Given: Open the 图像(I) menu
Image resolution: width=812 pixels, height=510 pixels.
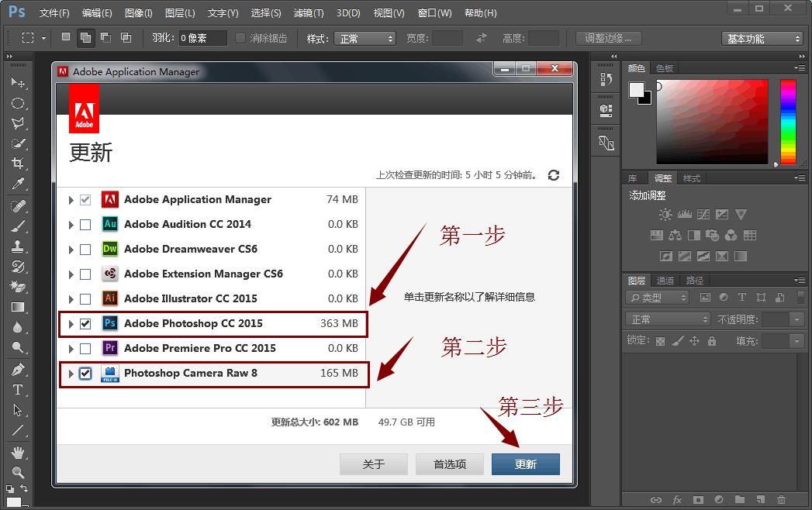Looking at the screenshot, I should (139, 13).
